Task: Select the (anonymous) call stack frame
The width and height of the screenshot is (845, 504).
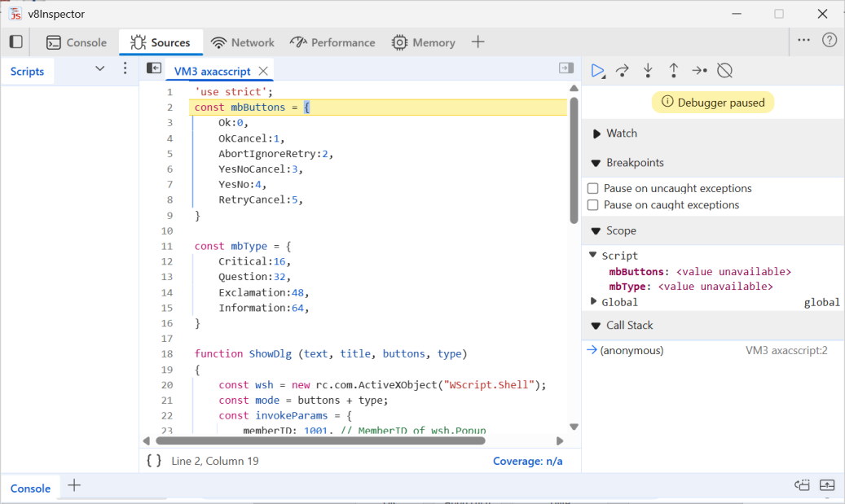Action: tap(632, 350)
